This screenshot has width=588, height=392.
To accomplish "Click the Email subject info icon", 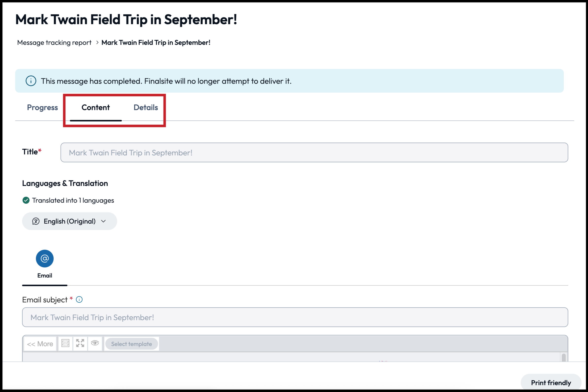I will click(79, 299).
